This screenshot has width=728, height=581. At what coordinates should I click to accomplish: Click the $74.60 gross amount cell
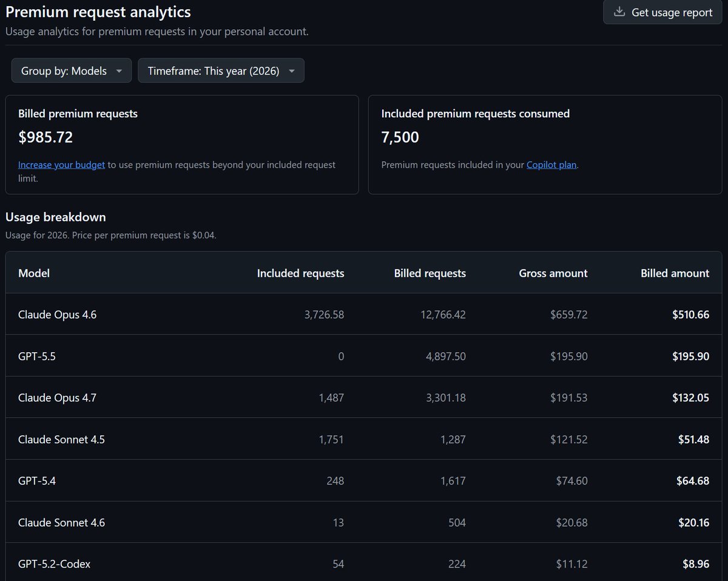tap(571, 481)
